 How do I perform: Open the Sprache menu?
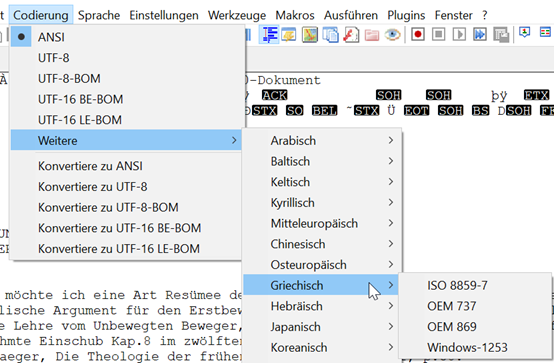[99, 15]
